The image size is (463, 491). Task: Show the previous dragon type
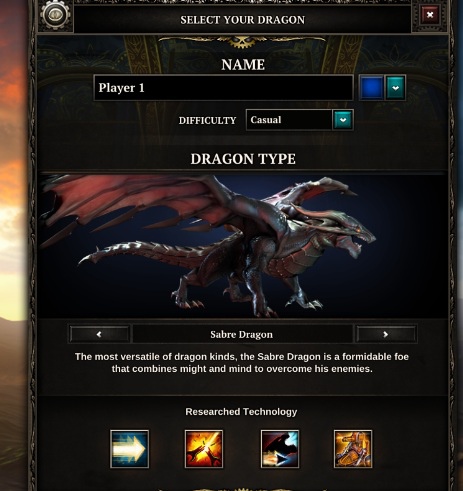(99, 334)
